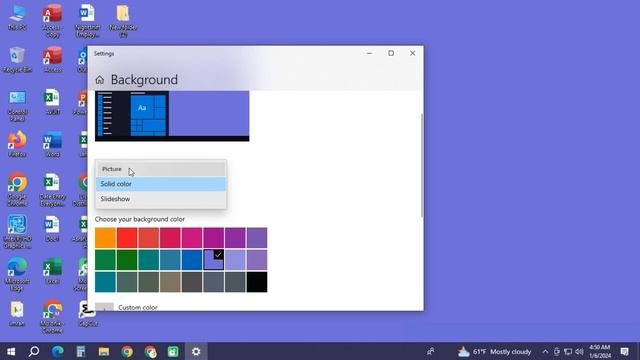This screenshot has height=360, width=640.
Task: Click the Custom color plus button
Action: click(104, 307)
